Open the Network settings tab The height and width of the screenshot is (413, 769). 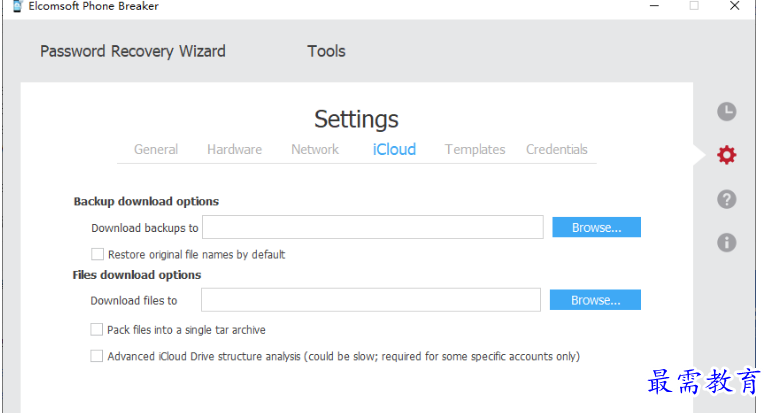click(315, 149)
